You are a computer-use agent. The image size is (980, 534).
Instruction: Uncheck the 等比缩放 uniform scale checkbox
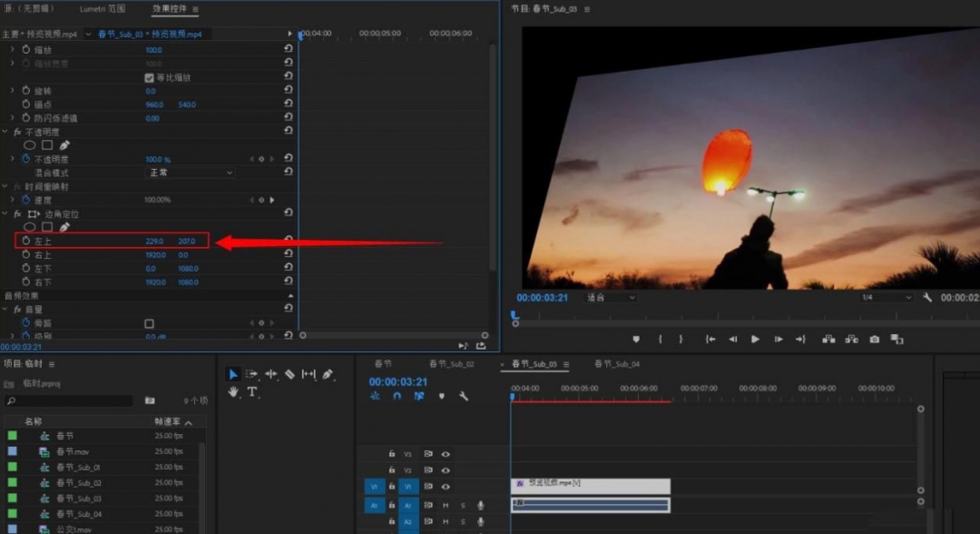coord(150,78)
